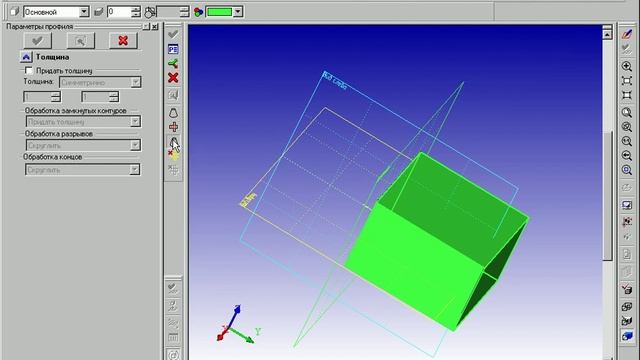Click the yellow cancel-selection icon with the small red x
The image size is (640, 360).
[x=173, y=155]
